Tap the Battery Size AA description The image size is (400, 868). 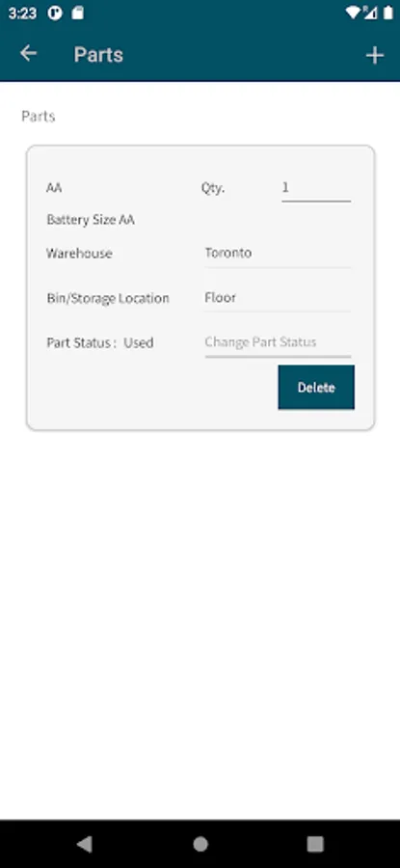point(91,220)
